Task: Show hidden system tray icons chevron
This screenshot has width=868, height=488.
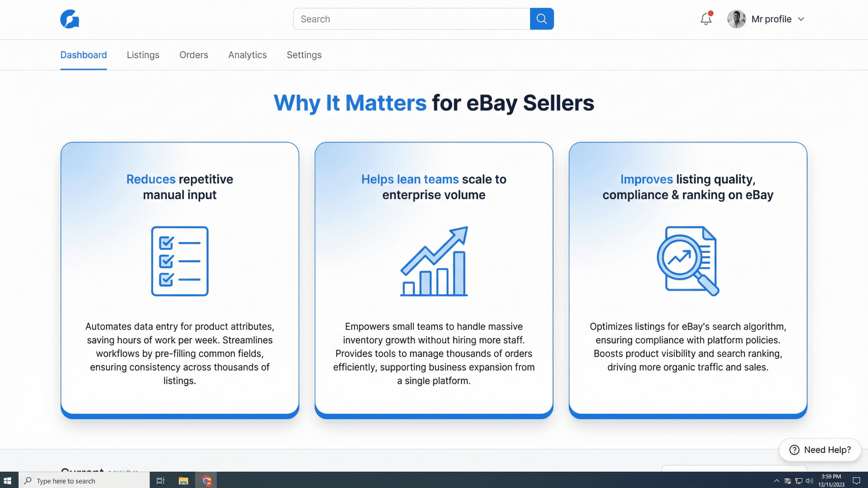Action: point(776,481)
